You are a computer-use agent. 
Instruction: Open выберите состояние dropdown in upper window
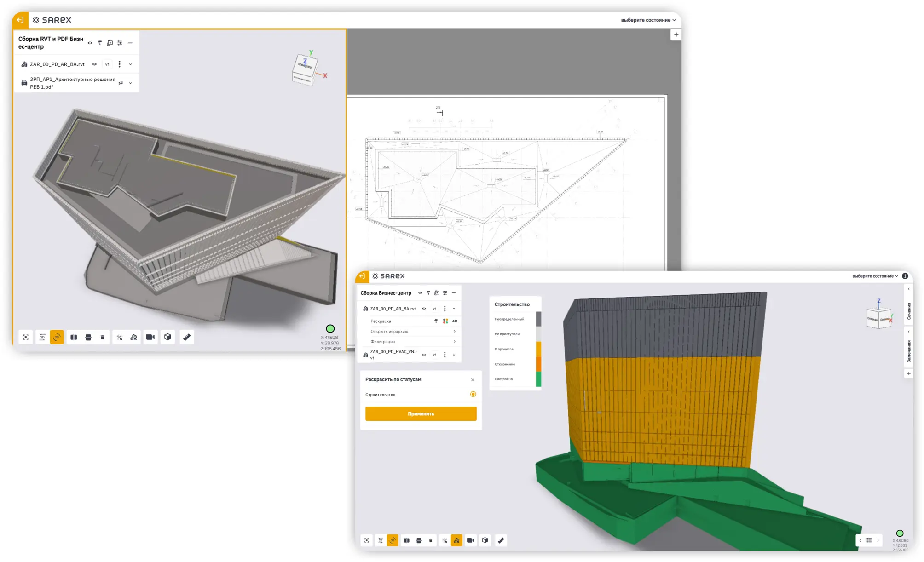(x=648, y=20)
